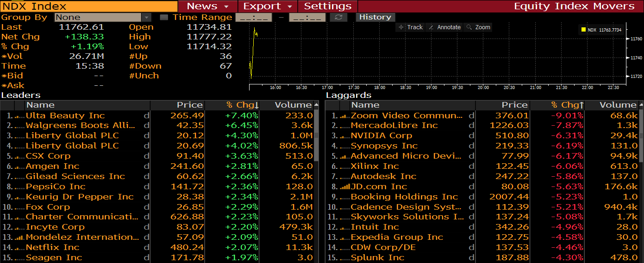The width and height of the screenshot is (644, 263).
Task: Open the Export menu
Action: (268, 6)
